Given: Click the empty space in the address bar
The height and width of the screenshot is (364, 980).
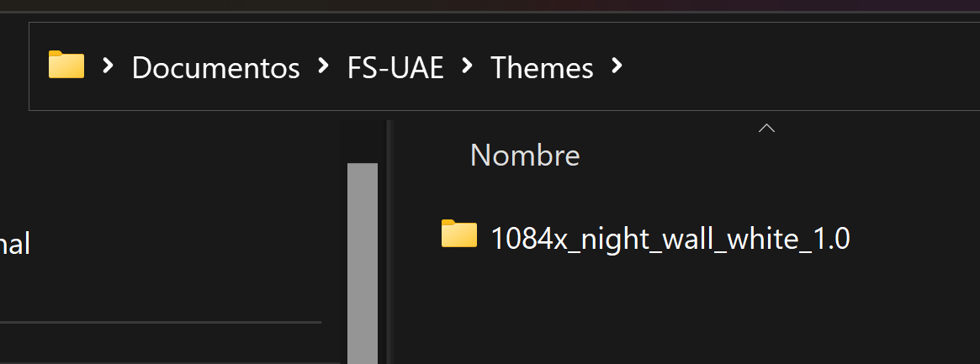Looking at the screenshot, I should tap(800, 66).
